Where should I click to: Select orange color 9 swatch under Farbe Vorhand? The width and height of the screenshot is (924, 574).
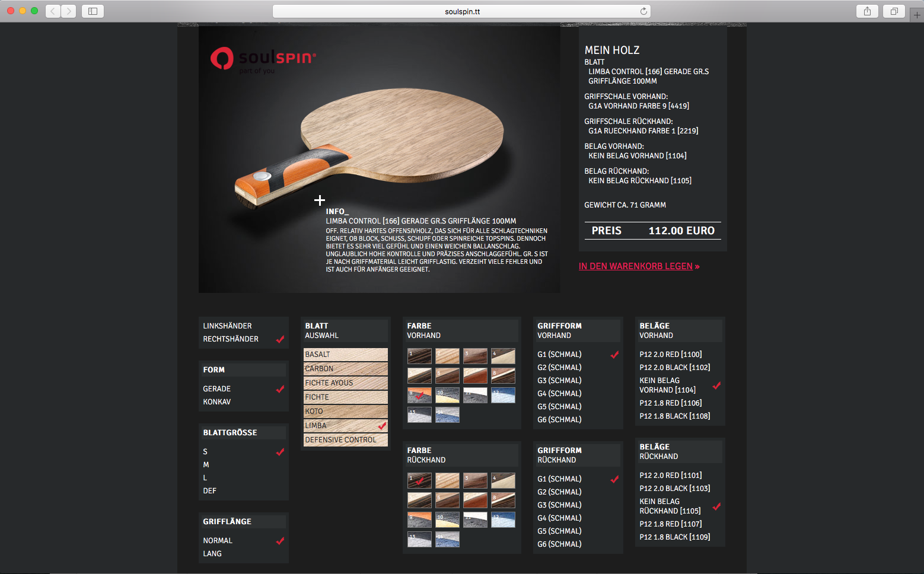[x=419, y=396]
